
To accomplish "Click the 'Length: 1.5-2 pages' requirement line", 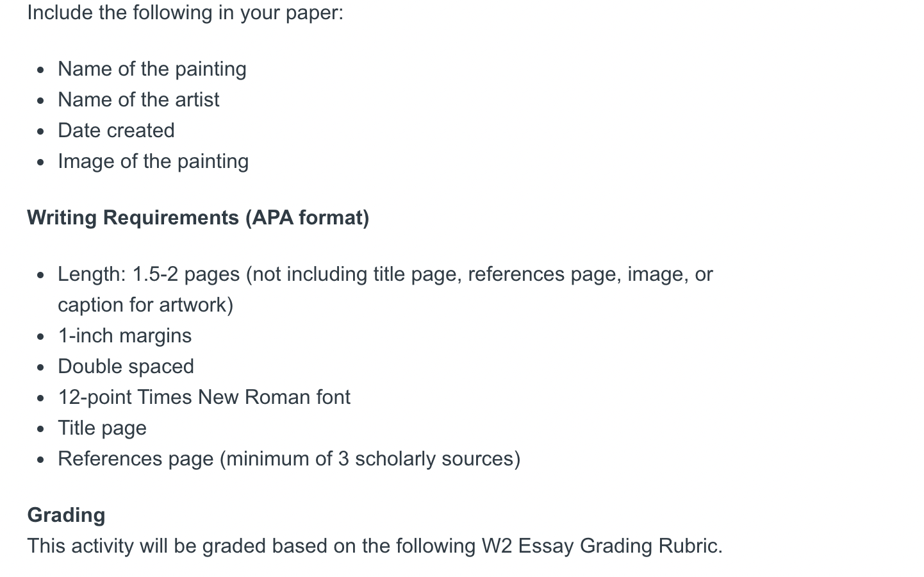I will point(385,274).
